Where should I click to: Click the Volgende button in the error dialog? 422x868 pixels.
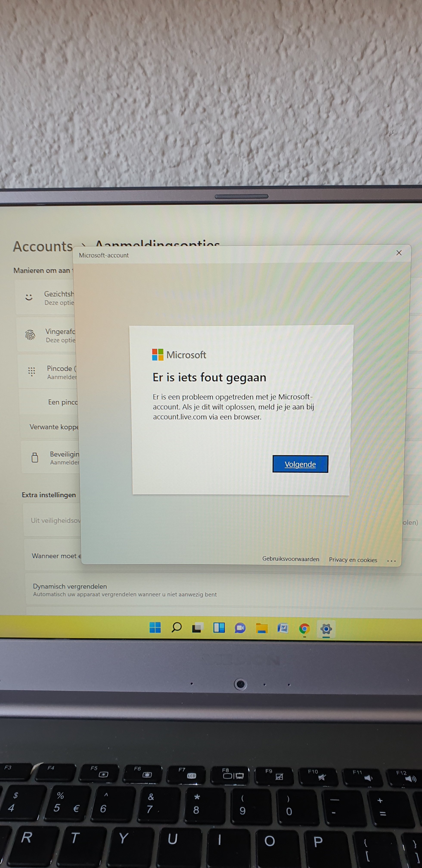coord(300,464)
